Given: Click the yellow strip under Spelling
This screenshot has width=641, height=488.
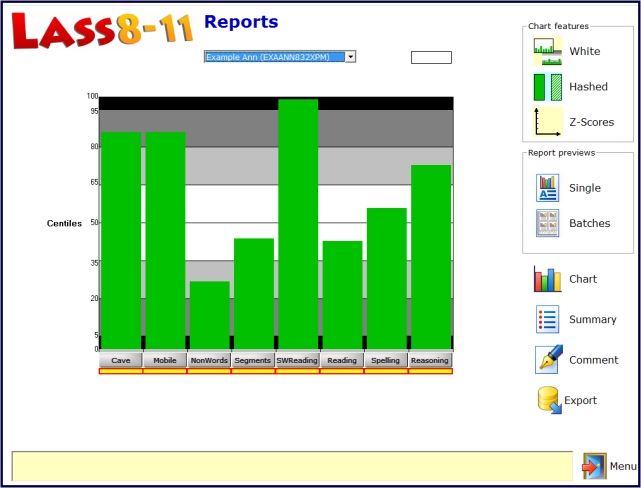Looking at the screenshot, I should [x=386, y=371].
